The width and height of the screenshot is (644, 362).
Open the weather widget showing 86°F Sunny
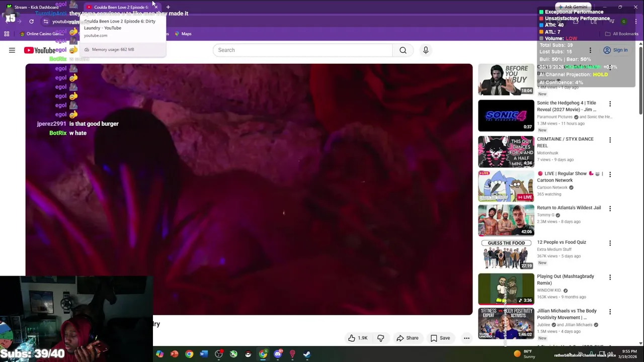point(524,354)
